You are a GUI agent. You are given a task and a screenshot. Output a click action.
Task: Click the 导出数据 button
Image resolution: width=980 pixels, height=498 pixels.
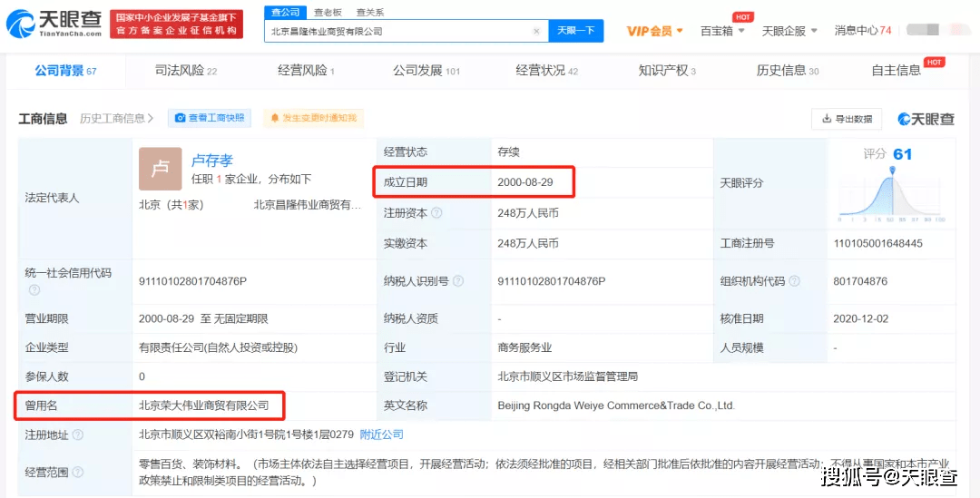click(x=847, y=119)
